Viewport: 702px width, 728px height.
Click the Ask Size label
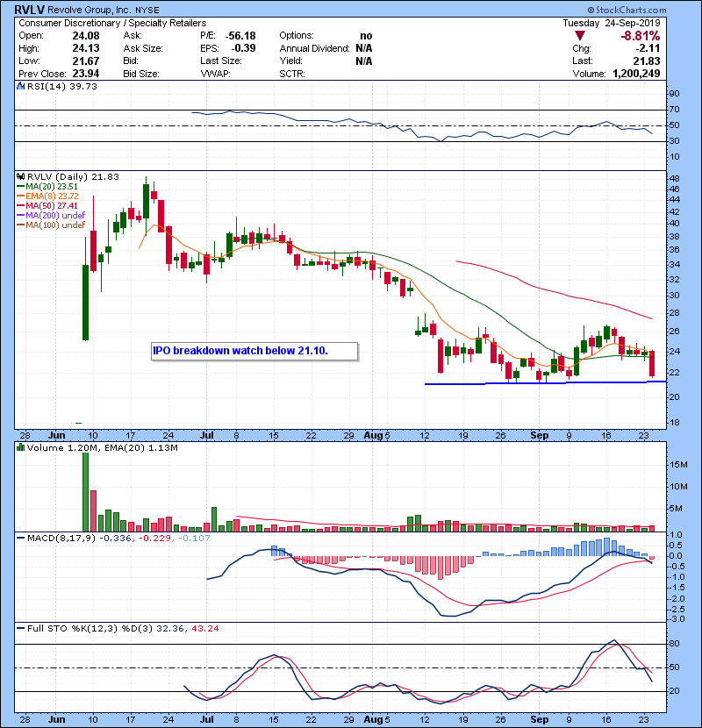coord(143,48)
